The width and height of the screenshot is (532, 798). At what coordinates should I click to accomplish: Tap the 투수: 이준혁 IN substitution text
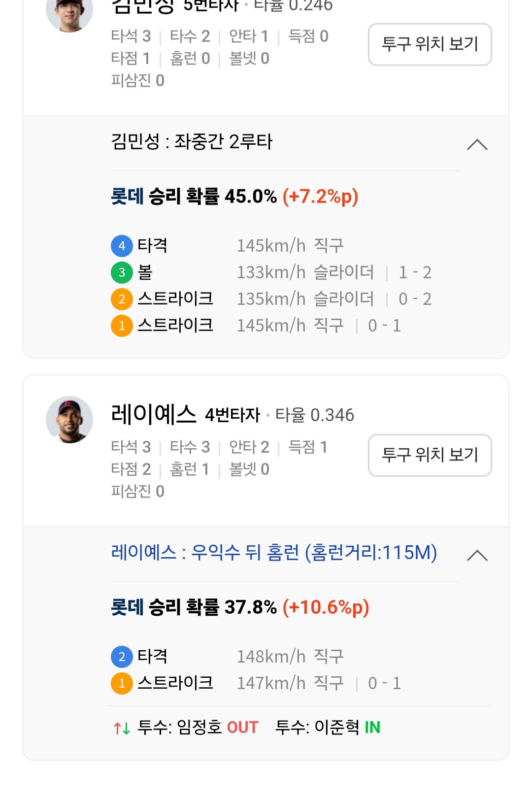(328, 728)
